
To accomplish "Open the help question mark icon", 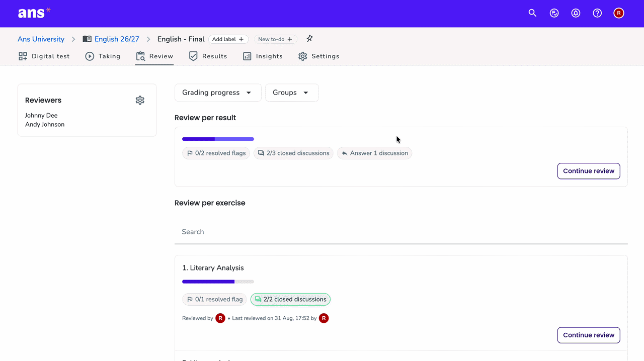I will click(x=597, y=13).
